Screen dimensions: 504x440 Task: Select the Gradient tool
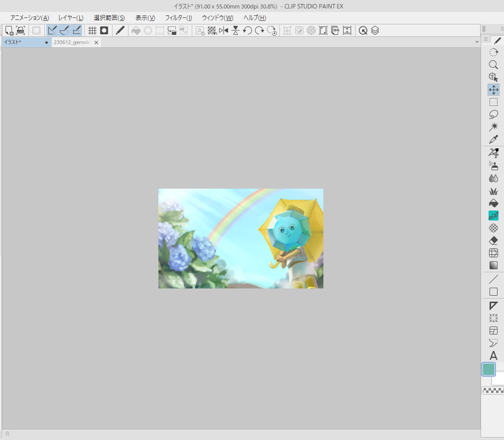494,265
